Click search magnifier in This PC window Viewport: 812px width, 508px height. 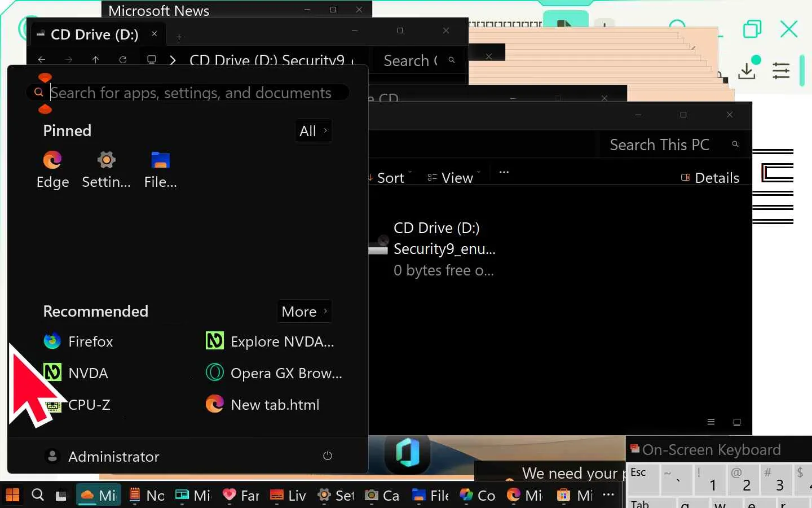point(735,144)
